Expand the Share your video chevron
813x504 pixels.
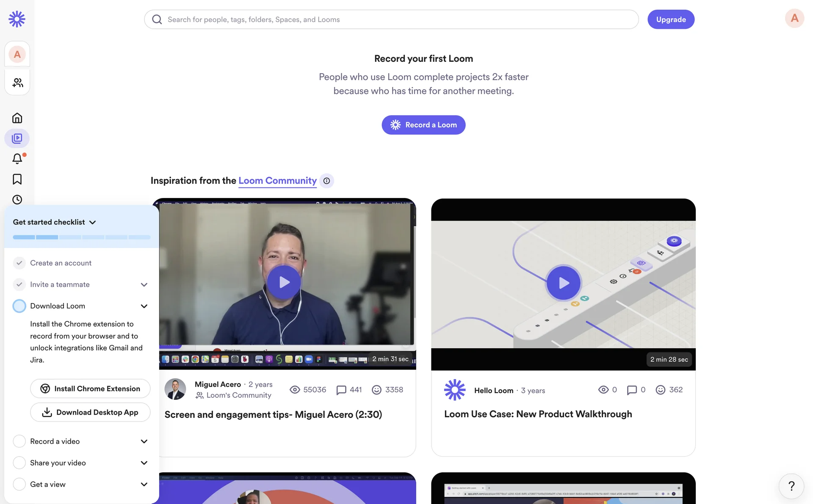click(144, 463)
